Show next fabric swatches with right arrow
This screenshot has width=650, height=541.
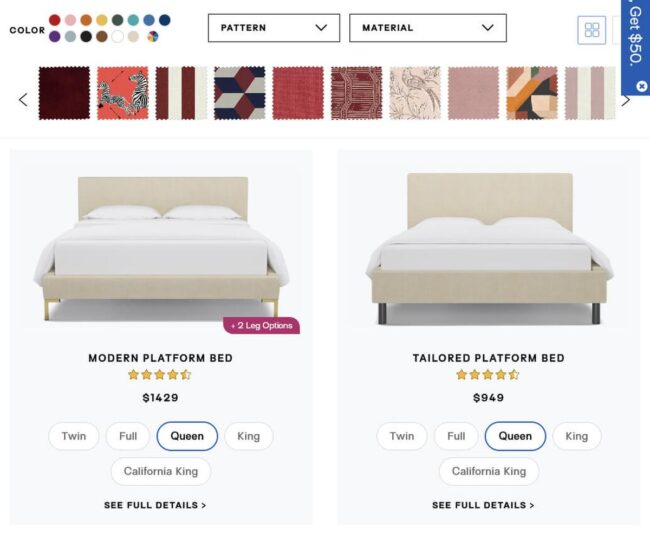626,99
